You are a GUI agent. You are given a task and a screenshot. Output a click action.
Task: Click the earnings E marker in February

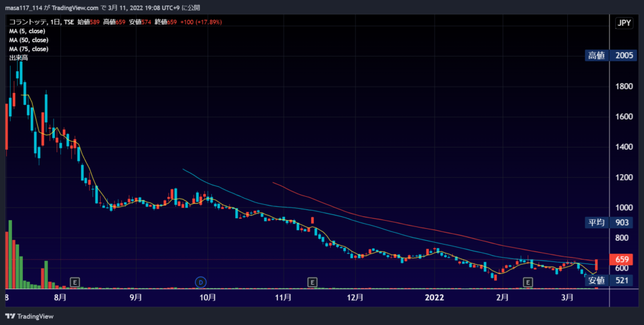(528, 282)
